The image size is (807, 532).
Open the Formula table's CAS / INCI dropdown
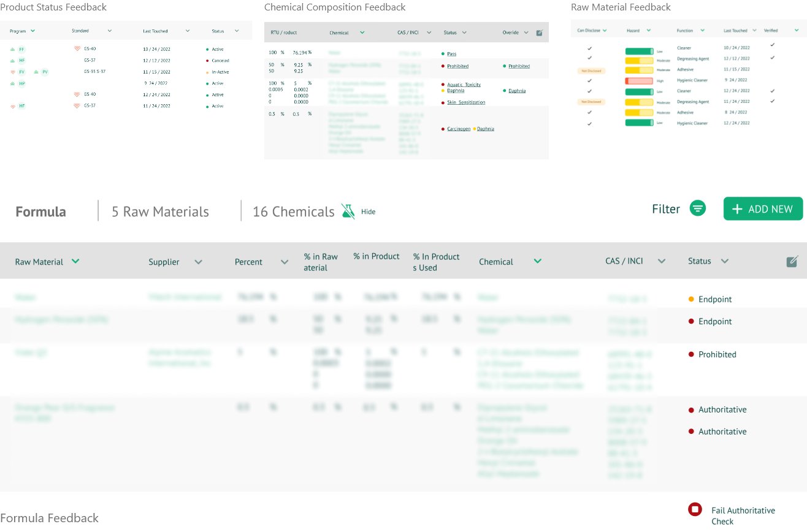pyautogui.click(x=661, y=261)
